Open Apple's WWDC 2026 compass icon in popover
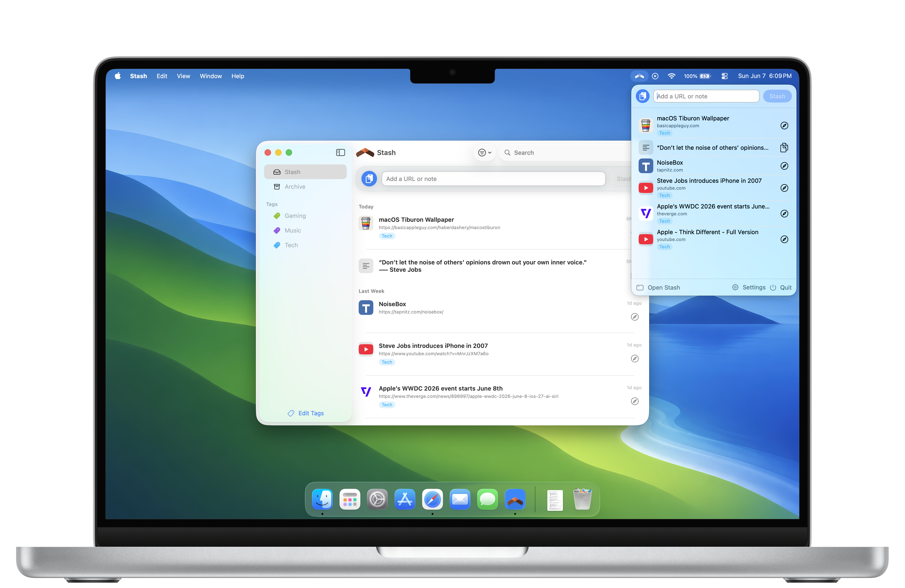 (x=784, y=214)
